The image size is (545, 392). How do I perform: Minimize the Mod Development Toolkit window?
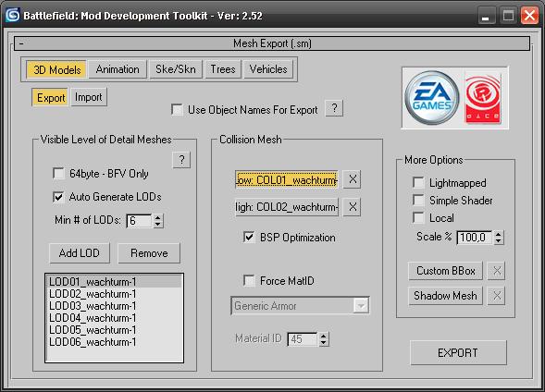(x=486, y=16)
